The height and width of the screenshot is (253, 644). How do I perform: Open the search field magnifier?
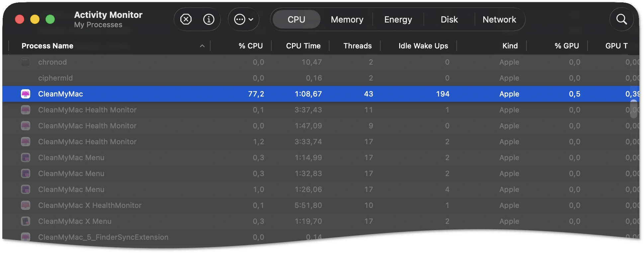621,20
